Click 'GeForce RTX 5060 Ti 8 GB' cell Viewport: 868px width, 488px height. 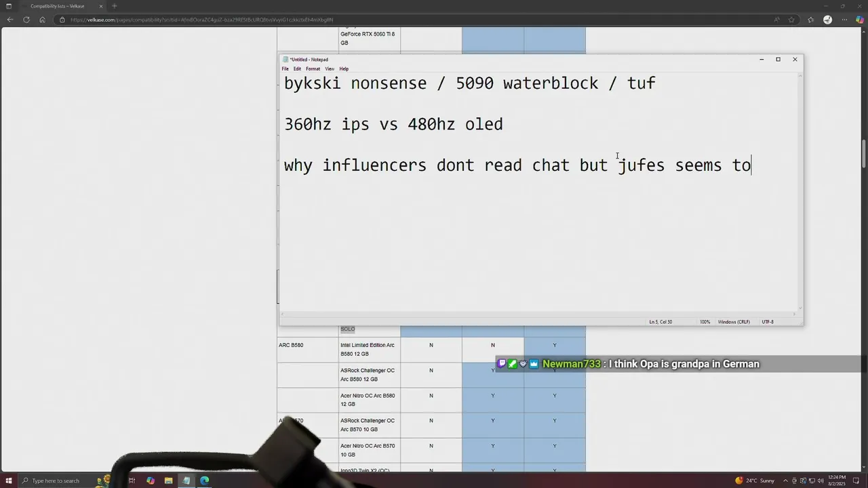(x=370, y=38)
